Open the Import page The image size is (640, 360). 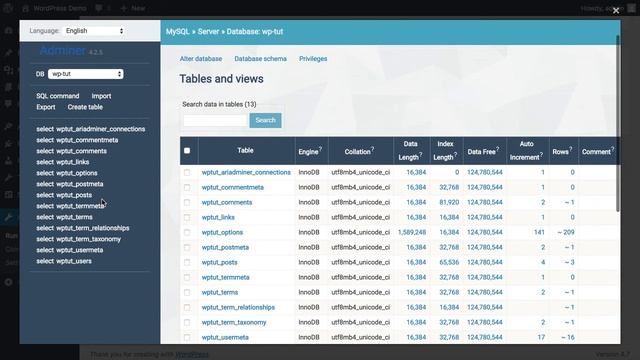pyautogui.click(x=101, y=96)
